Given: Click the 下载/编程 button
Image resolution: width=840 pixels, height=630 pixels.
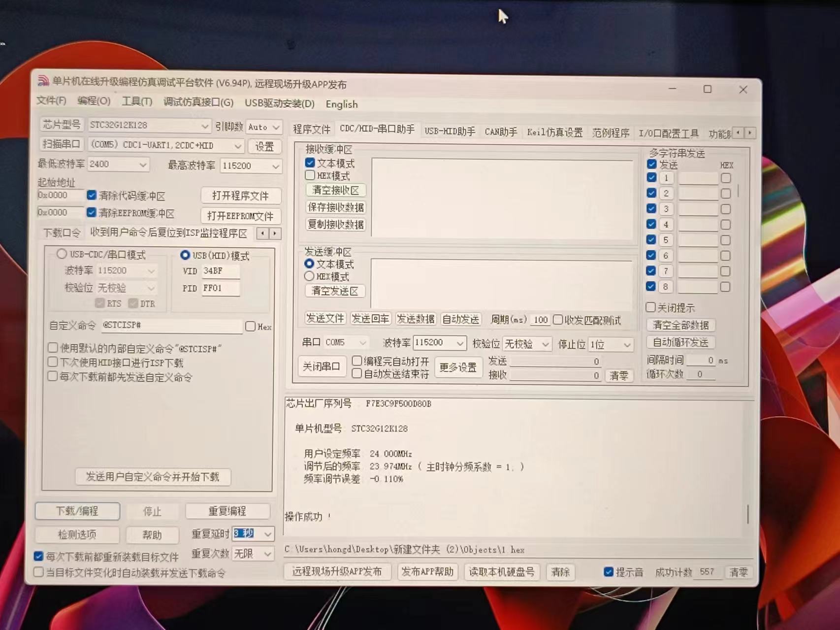Looking at the screenshot, I should (x=77, y=511).
